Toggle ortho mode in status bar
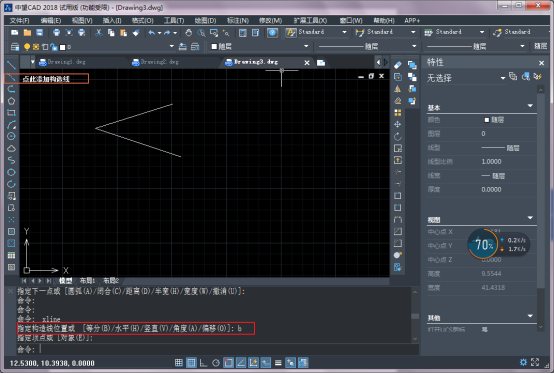The height and width of the screenshot is (374, 554). 204,363
